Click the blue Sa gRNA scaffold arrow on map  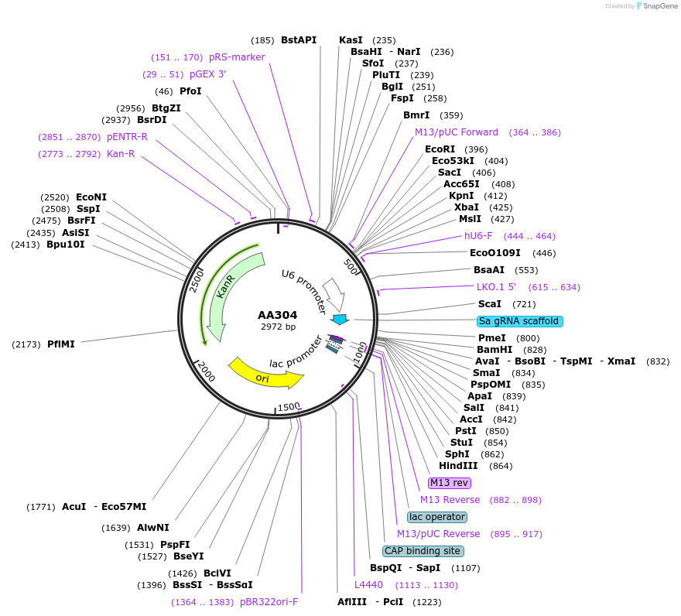[339, 318]
